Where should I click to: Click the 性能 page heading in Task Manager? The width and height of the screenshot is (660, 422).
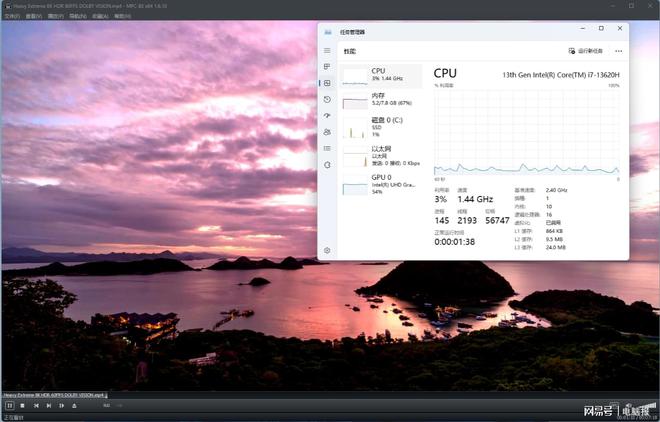(x=350, y=51)
